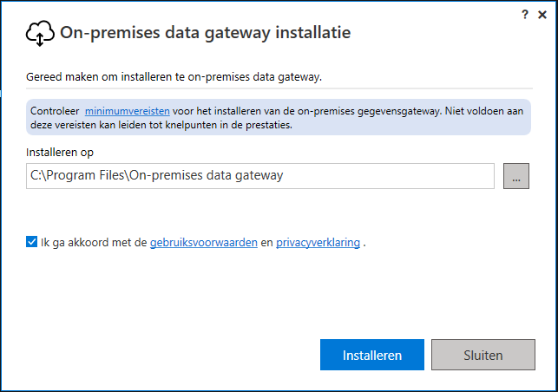Click into the install path field
558x392 pixels.
[x=260, y=176]
